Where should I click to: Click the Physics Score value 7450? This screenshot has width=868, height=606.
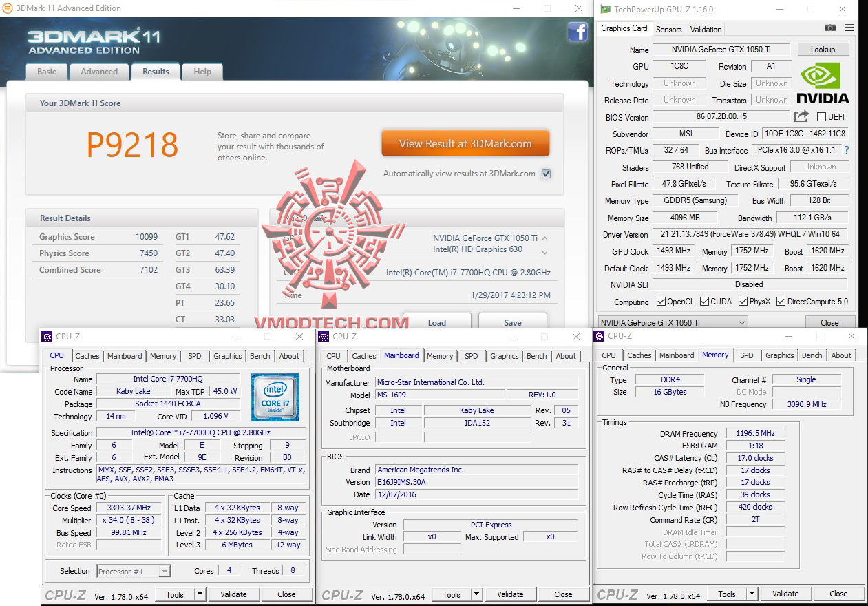tap(149, 253)
